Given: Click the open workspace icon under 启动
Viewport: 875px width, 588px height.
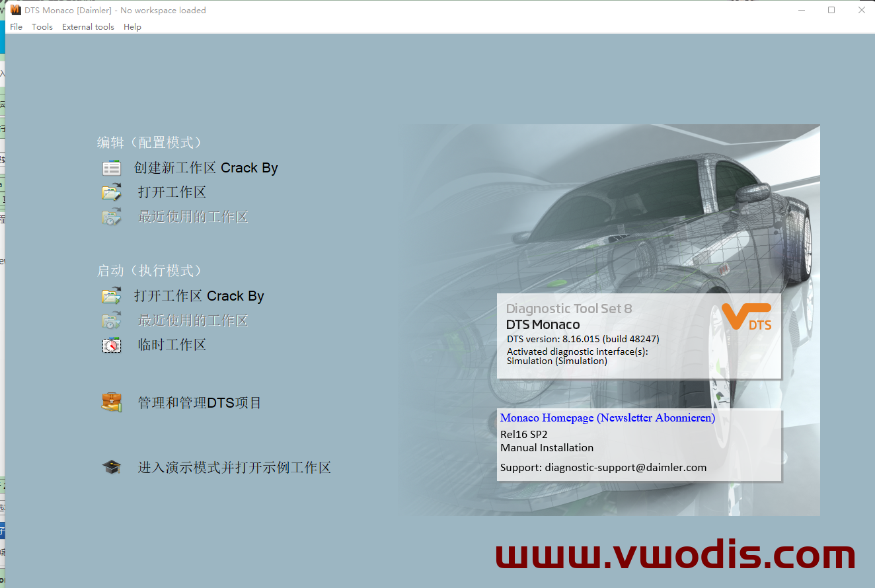Looking at the screenshot, I should tap(112, 296).
